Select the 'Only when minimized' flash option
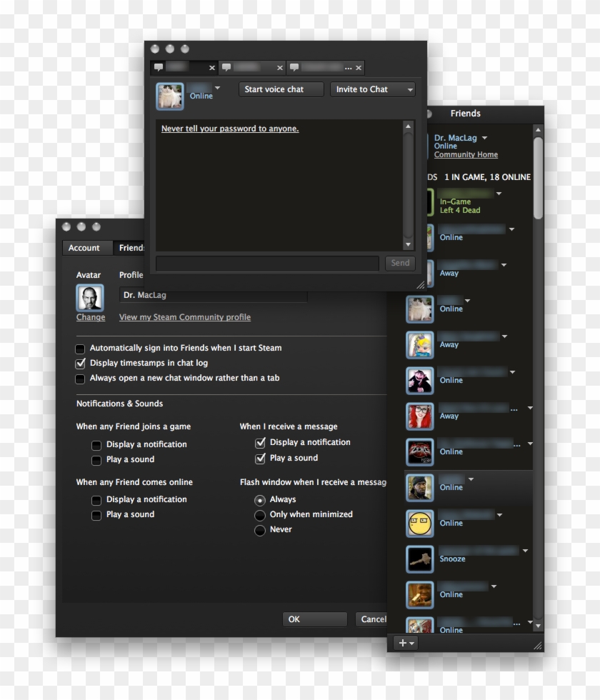Screen dimensions: 600x700 [260, 515]
